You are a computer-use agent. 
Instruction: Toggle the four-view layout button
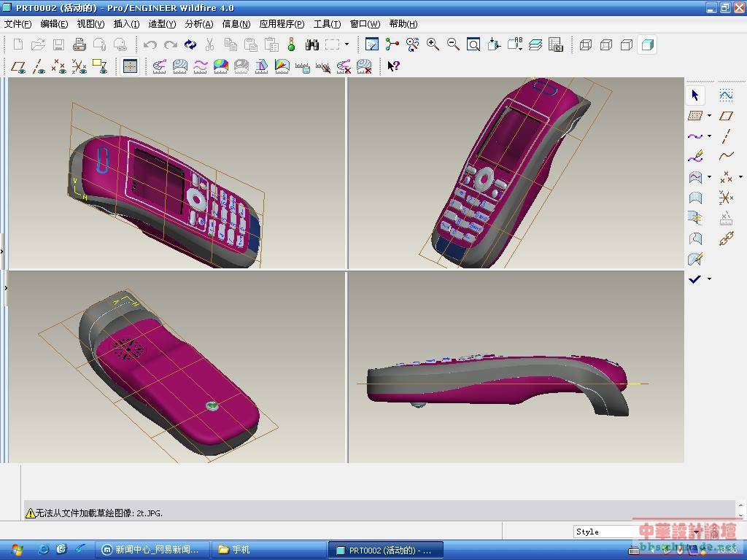tap(130, 66)
